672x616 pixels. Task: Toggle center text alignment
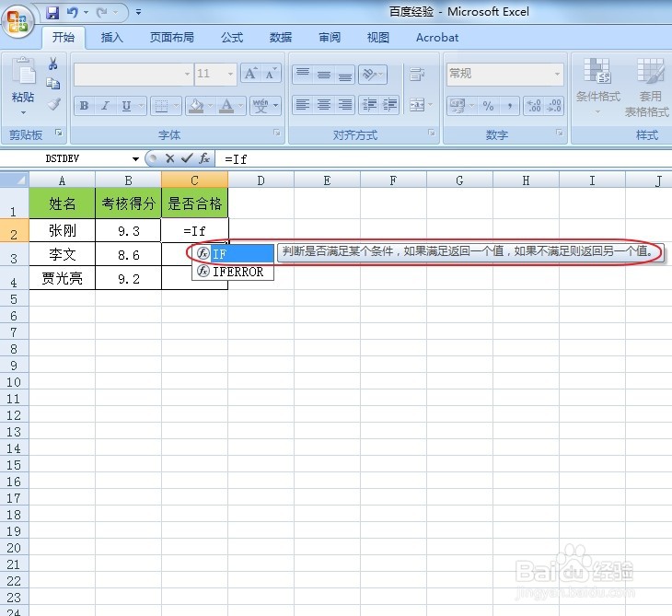click(324, 105)
